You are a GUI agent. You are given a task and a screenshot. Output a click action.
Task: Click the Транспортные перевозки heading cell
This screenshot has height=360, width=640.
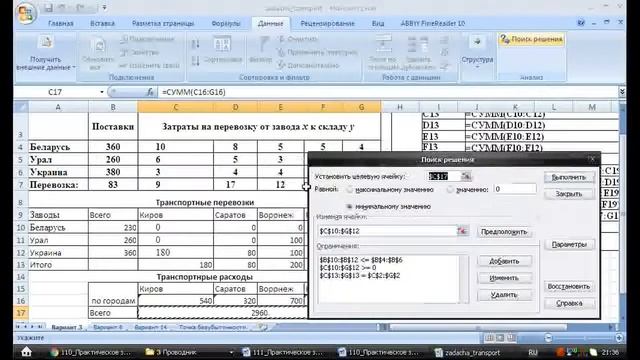(205, 202)
